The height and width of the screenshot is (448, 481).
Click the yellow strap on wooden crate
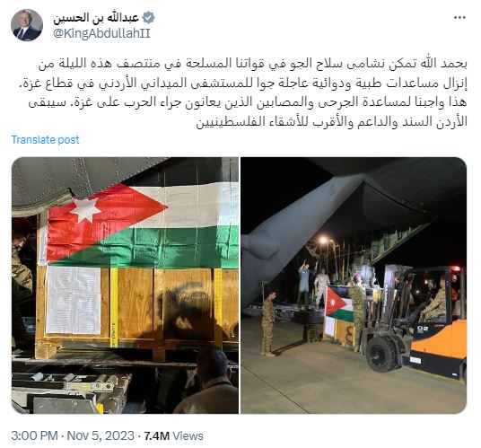(x=114, y=307)
